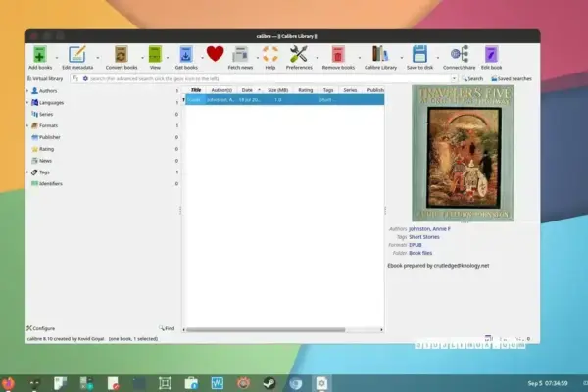
Task: Sort by the Author(s) column header
Action: pos(221,90)
